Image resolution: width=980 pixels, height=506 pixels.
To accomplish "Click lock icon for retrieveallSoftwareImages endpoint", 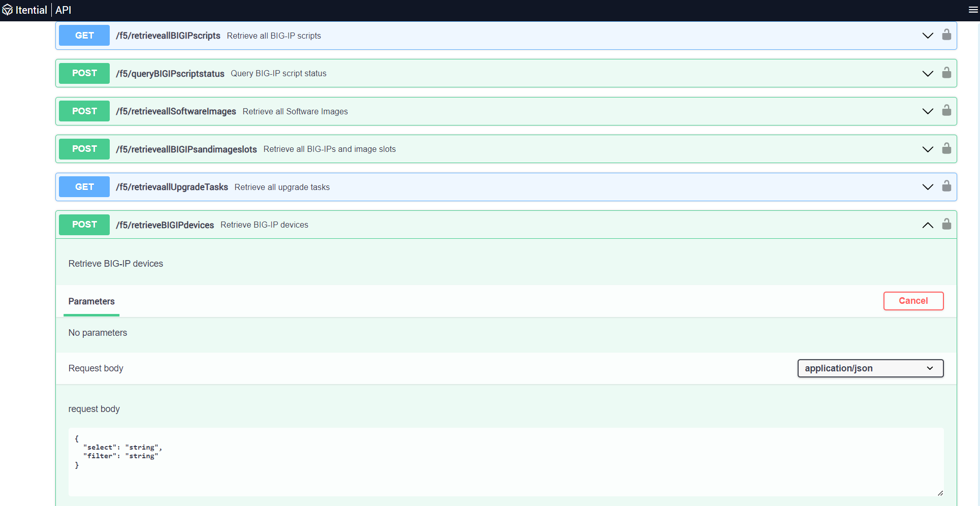I will 946,111.
